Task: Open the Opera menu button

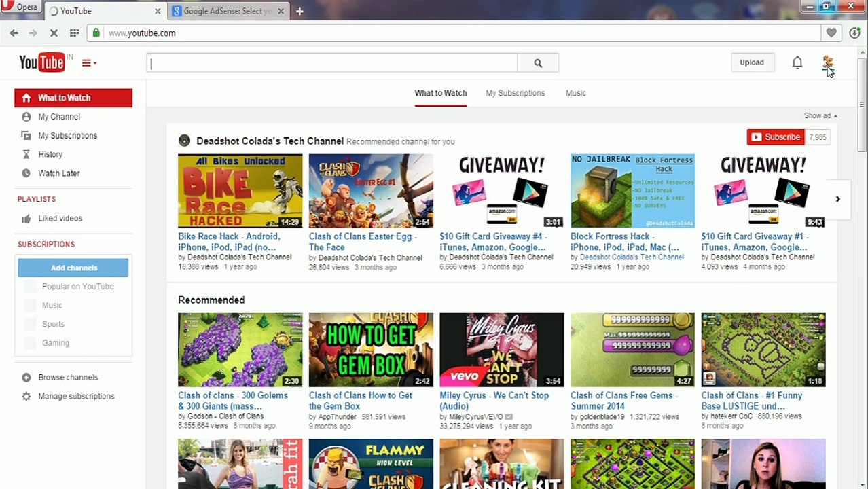Action: 20,7
